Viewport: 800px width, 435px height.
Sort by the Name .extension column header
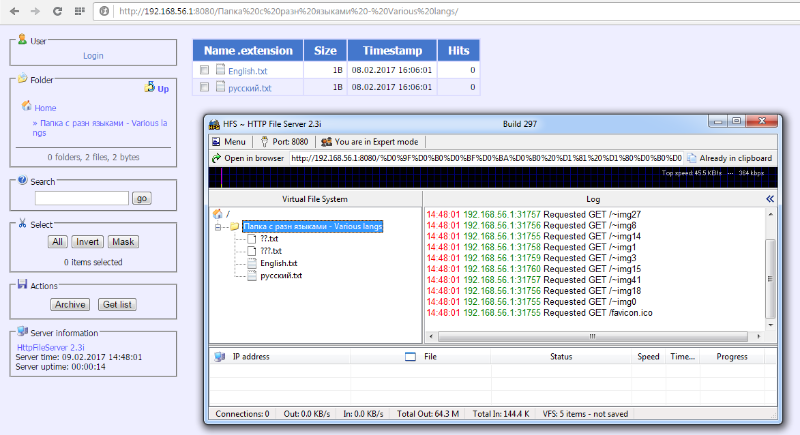247,50
